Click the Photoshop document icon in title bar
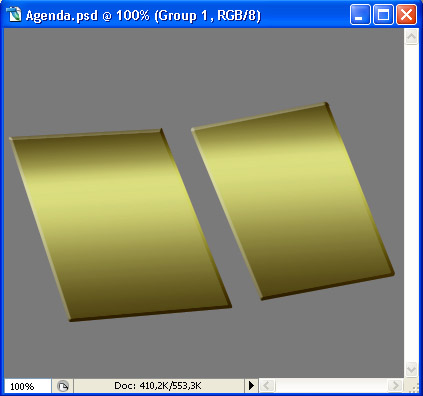This screenshot has height=396, width=423. tap(14, 15)
